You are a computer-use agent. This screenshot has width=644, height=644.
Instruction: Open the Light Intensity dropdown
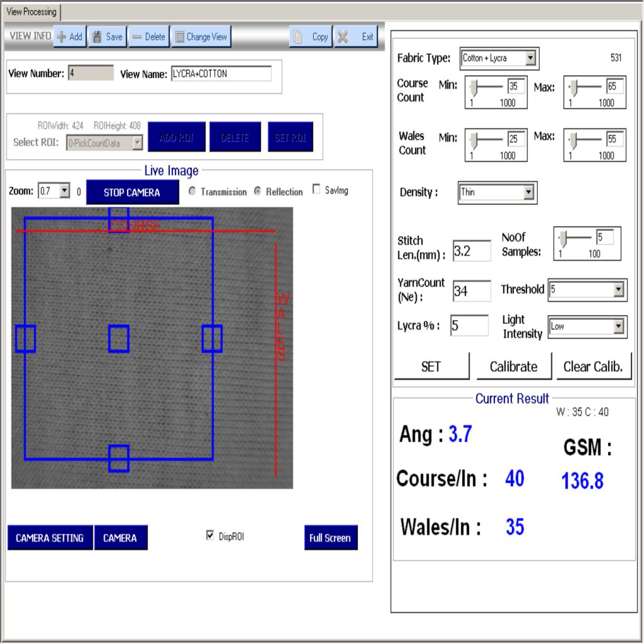point(618,326)
